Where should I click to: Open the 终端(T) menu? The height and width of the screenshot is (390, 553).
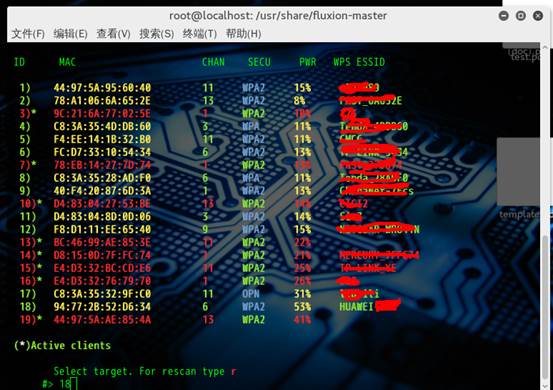[200, 34]
